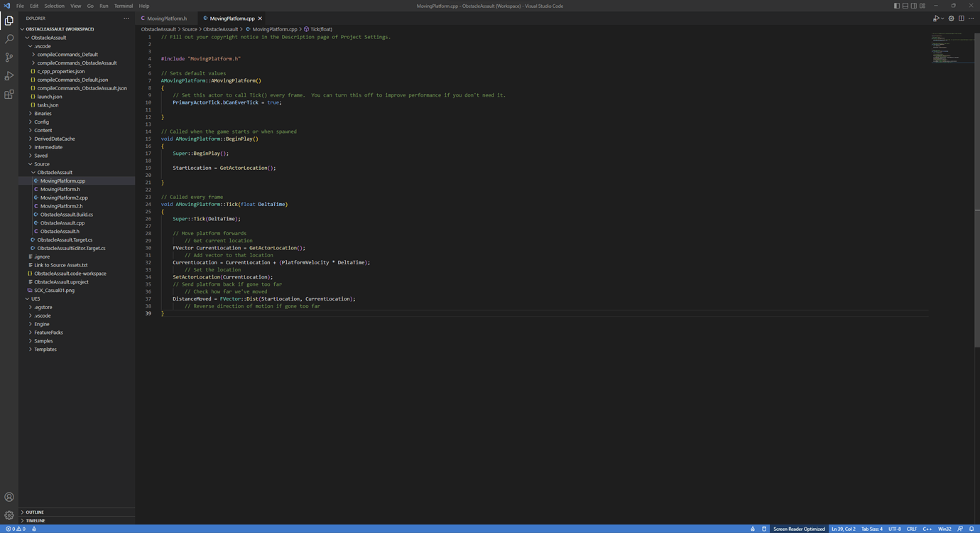Click the code minimap beside the scrollbar
The image size is (980, 533).
coord(952,50)
